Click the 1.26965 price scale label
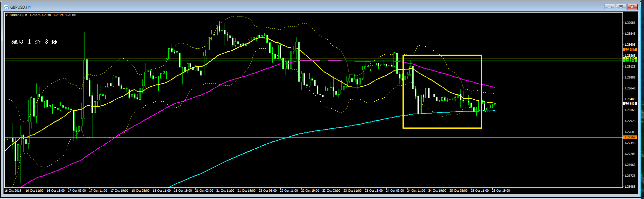 pyautogui.click(x=630, y=165)
